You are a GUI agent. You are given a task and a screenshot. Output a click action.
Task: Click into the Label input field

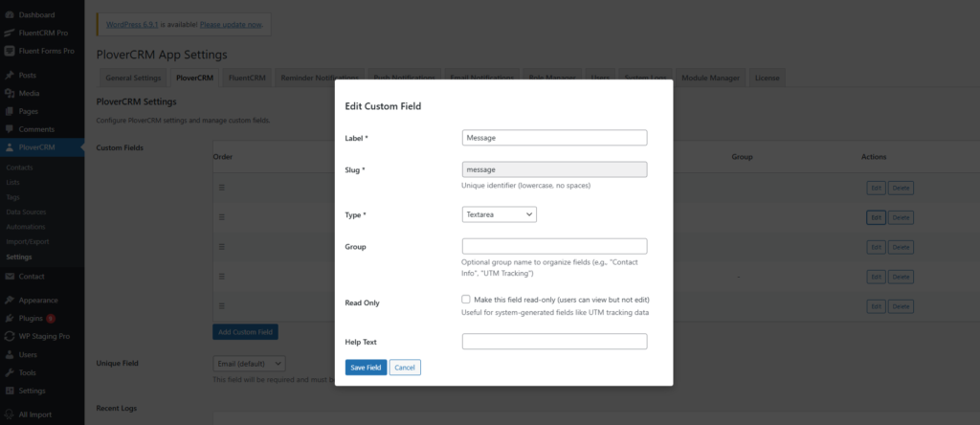click(554, 138)
